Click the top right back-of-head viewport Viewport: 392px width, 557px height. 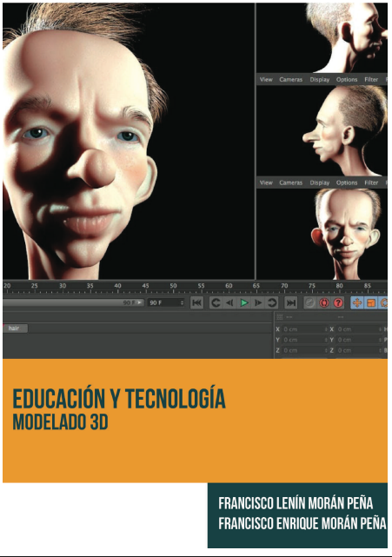coord(322,37)
